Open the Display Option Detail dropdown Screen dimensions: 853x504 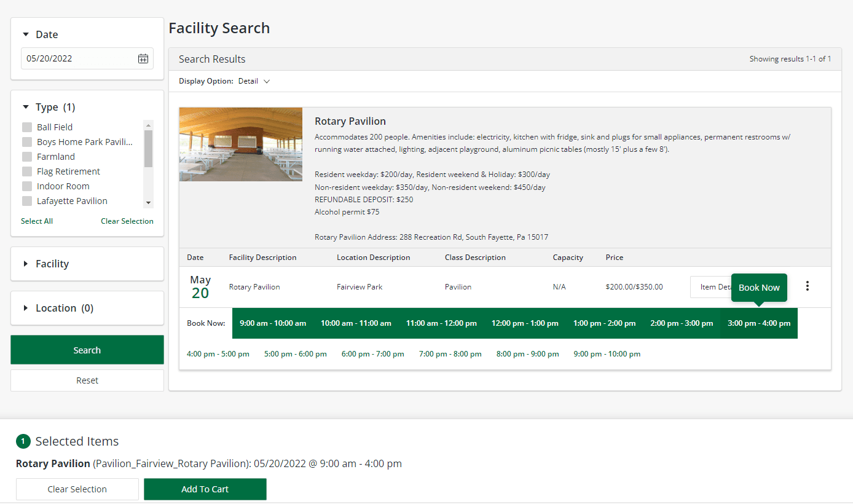point(254,81)
